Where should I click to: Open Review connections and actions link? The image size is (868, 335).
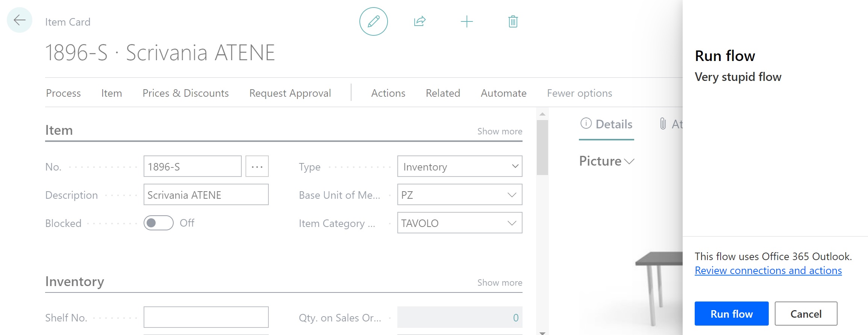point(768,270)
